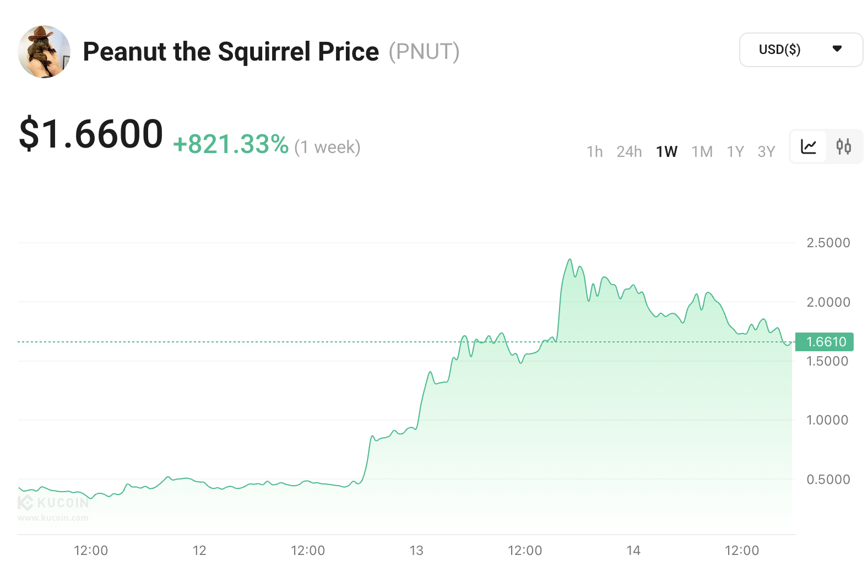868x588 pixels.
Task: Switch to line chart view
Action: click(x=808, y=147)
